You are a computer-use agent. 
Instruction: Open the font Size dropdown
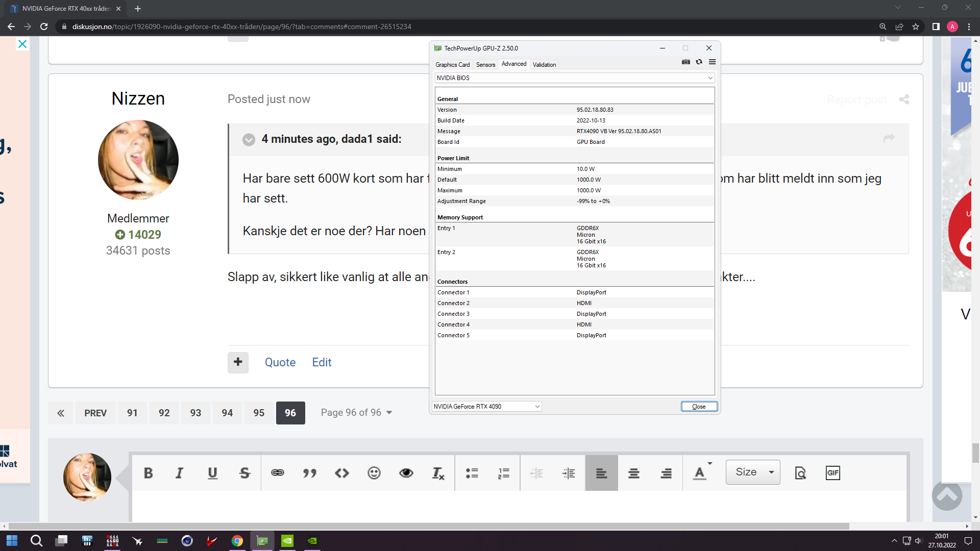point(753,472)
